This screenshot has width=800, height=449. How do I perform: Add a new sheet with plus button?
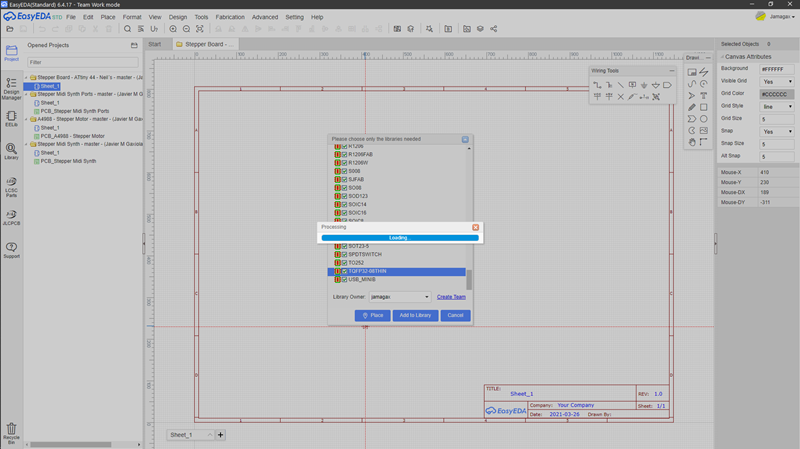(x=220, y=435)
